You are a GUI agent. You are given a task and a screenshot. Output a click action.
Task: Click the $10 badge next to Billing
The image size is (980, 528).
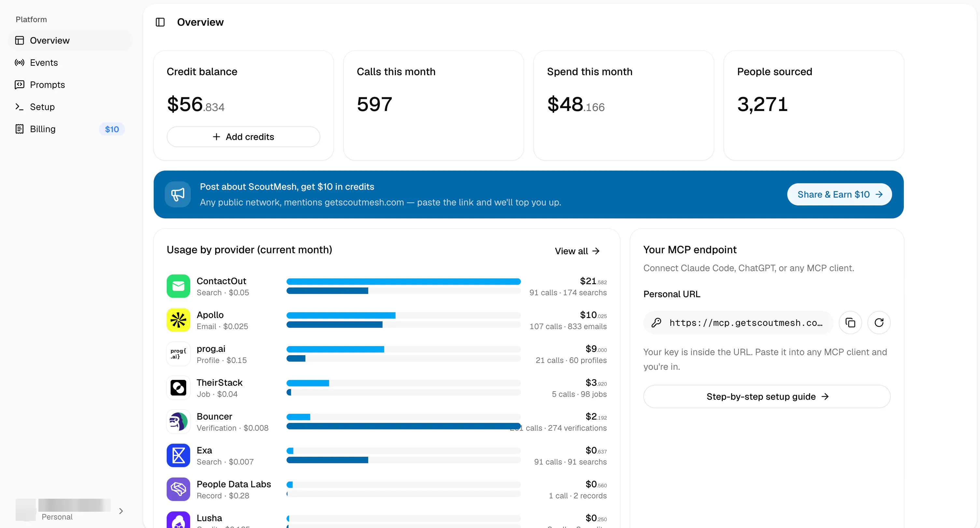click(112, 129)
